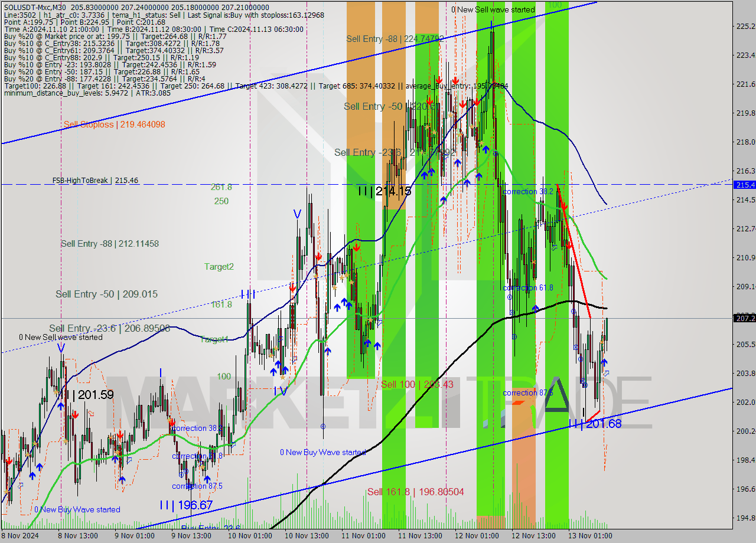The width and height of the screenshot is (756, 543).
Task: Click the 215.4 price tag on axis
Action: 745,185
